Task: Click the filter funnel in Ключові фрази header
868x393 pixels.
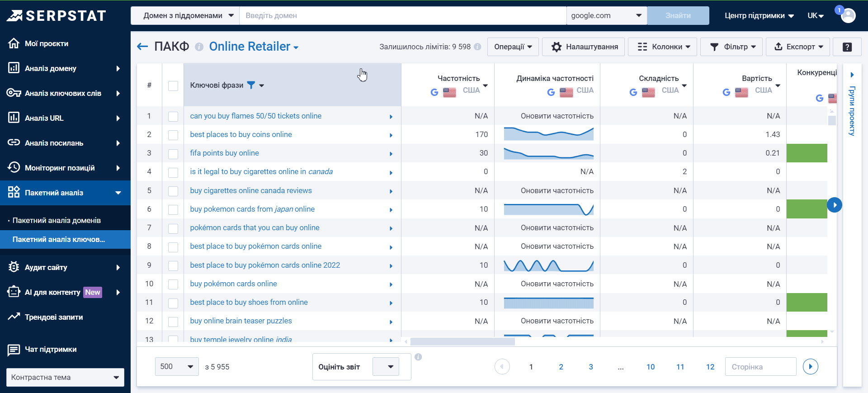Action: tap(251, 85)
